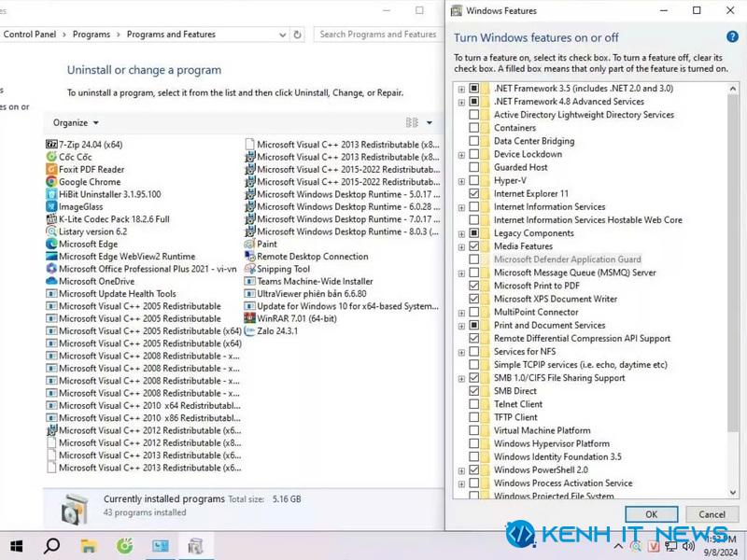
Task: Select Microsoft Edge WebView2 Runtime entry
Action: tap(121, 256)
